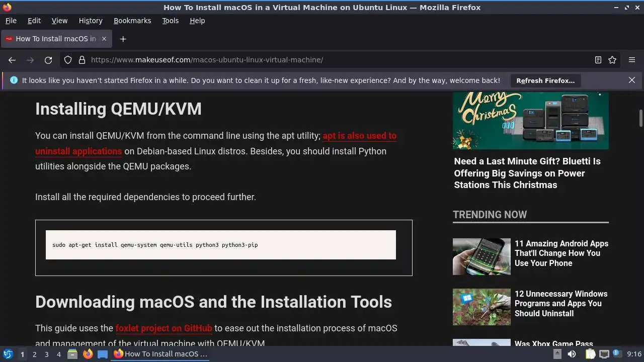Click the taskbar clock showing 9:16
This screenshot has width=644, height=362.
point(634,354)
